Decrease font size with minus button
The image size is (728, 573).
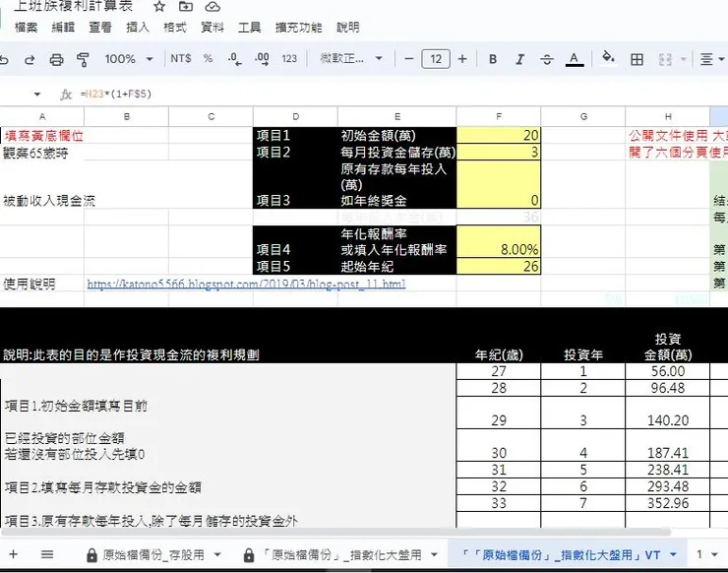tap(409, 59)
